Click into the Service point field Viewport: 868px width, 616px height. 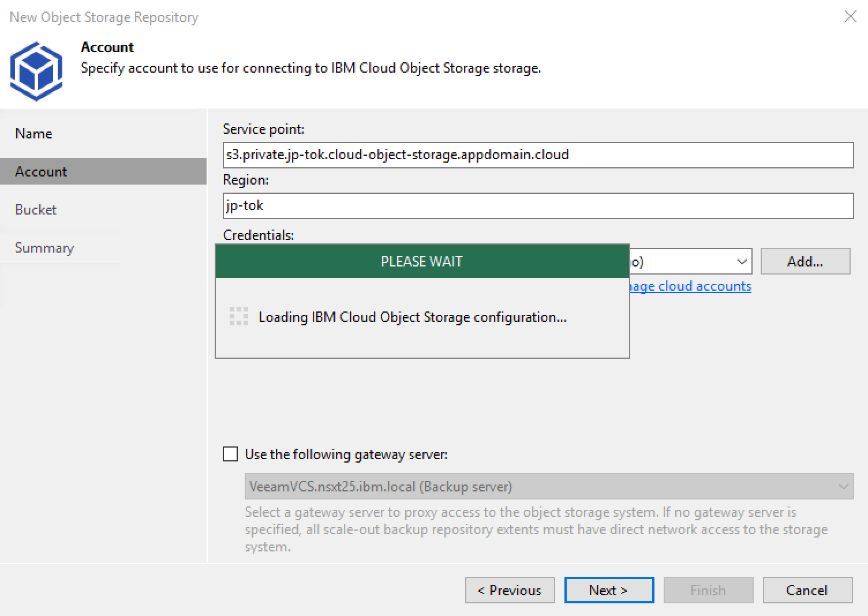click(x=537, y=155)
